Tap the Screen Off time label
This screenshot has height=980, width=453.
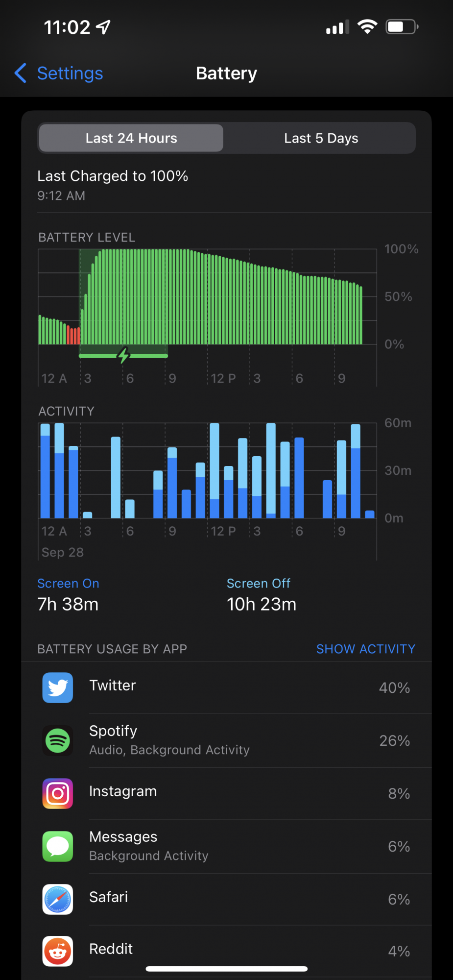258,583
